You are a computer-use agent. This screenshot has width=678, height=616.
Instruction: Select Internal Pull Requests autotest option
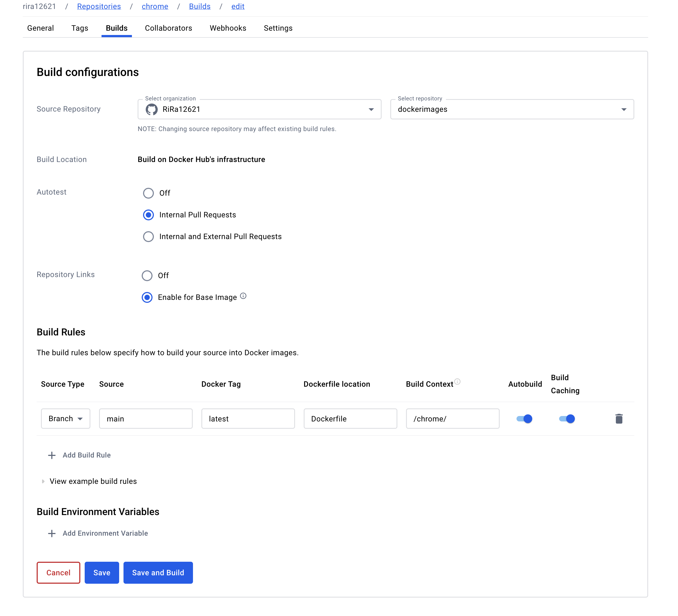(x=148, y=215)
